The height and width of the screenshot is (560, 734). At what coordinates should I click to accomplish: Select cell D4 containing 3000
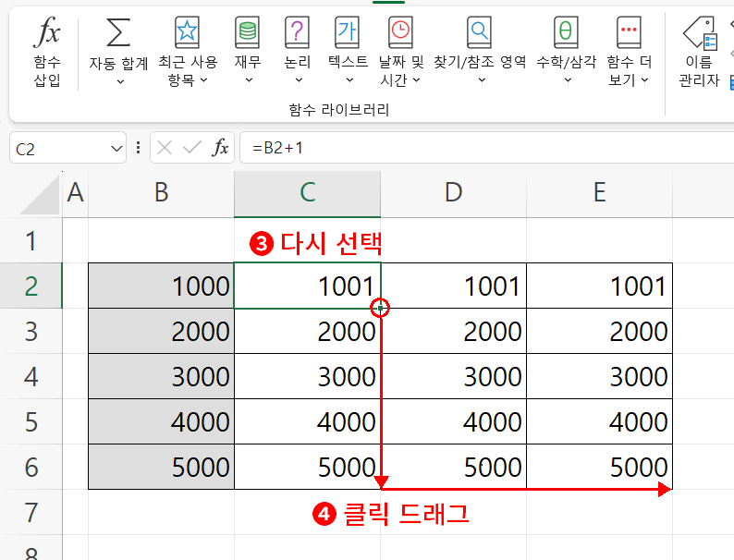click(x=453, y=377)
